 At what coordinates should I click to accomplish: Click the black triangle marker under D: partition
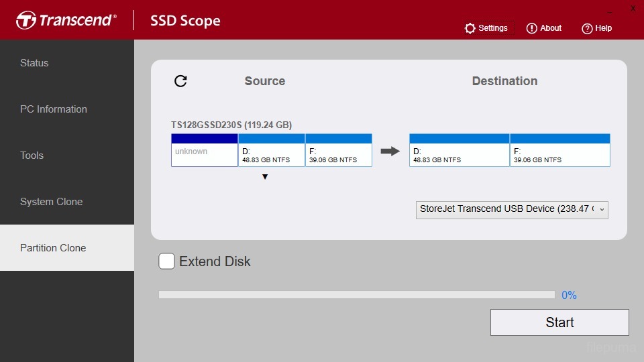coord(265,177)
